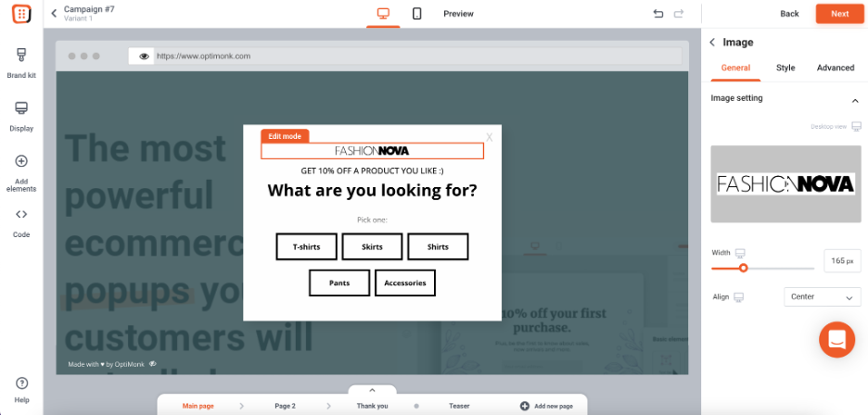Open the Brand kit panel
The width and height of the screenshot is (868, 415).
[x=21, y=64]
